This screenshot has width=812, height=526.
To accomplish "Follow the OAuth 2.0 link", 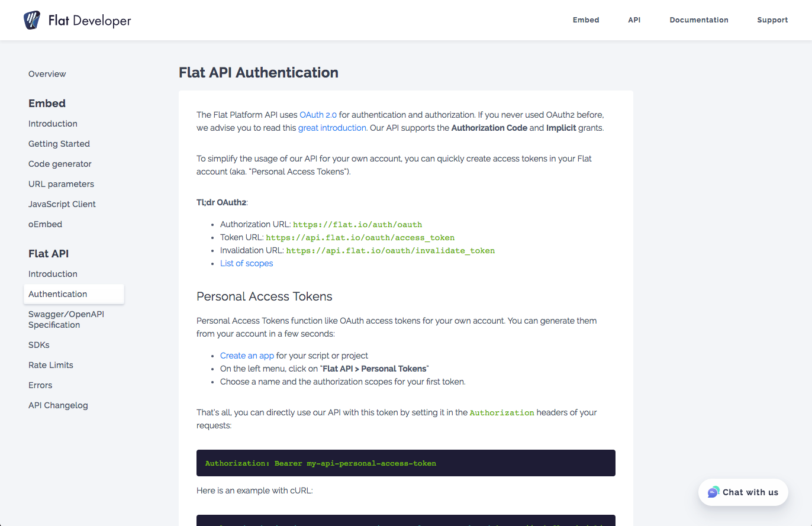I will click(318, 115).
